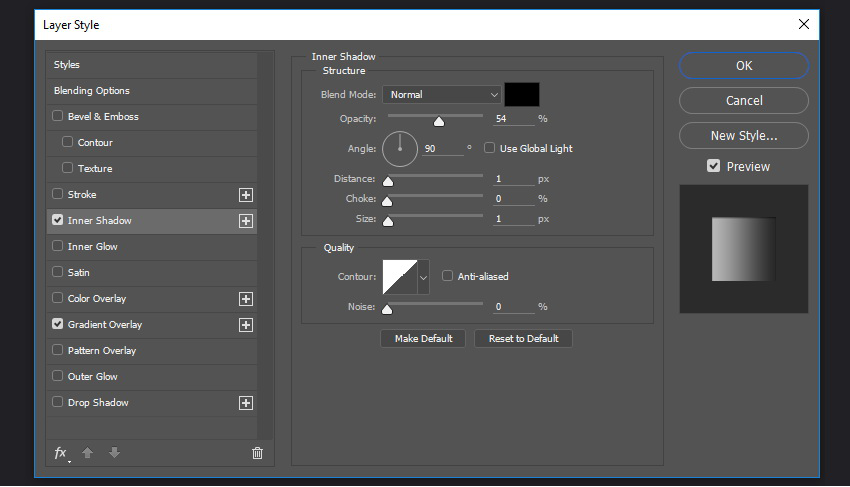This screenshot has height=487, width=850.
Task: Add another Drop Shadow with its plus icon
Action: (x=246, y=403)
